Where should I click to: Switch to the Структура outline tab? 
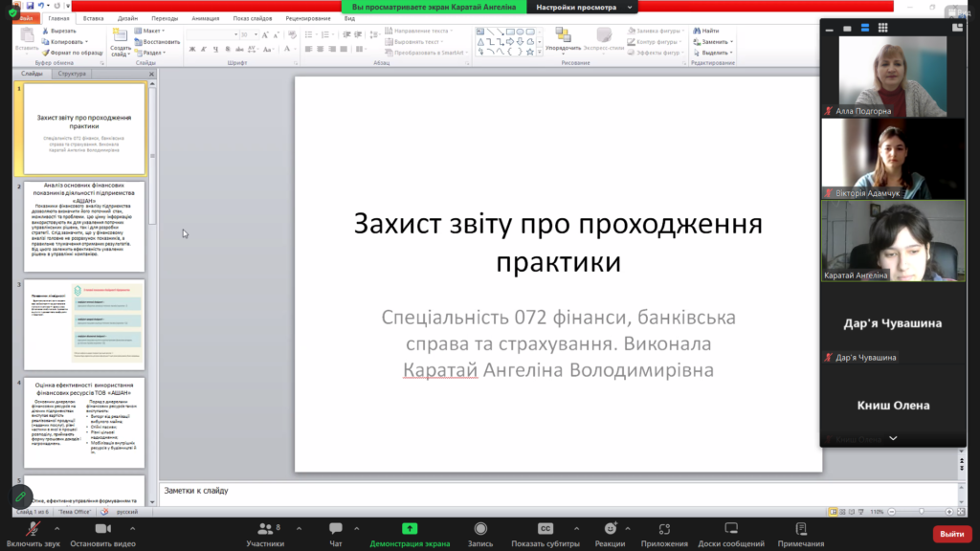[x=72, y=74]
